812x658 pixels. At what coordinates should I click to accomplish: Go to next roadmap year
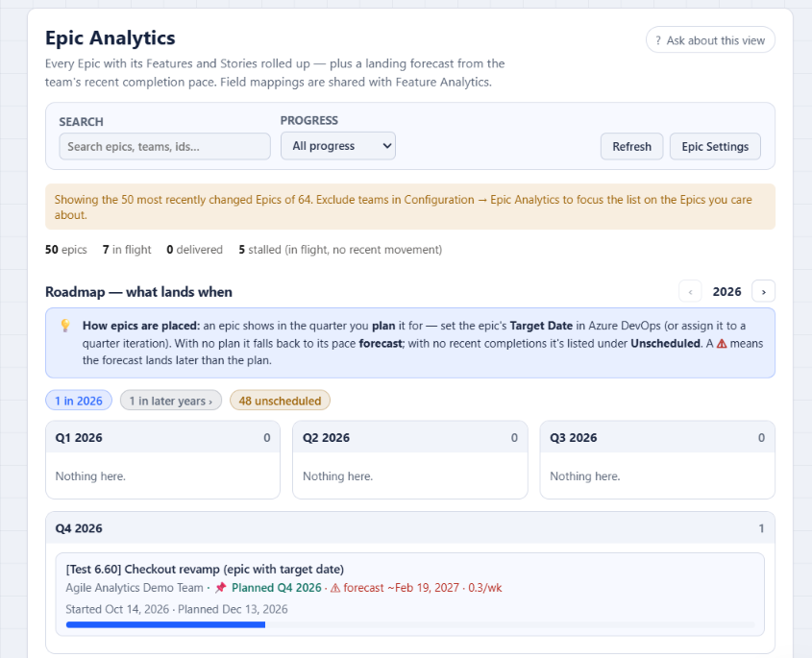click(763, 291)
